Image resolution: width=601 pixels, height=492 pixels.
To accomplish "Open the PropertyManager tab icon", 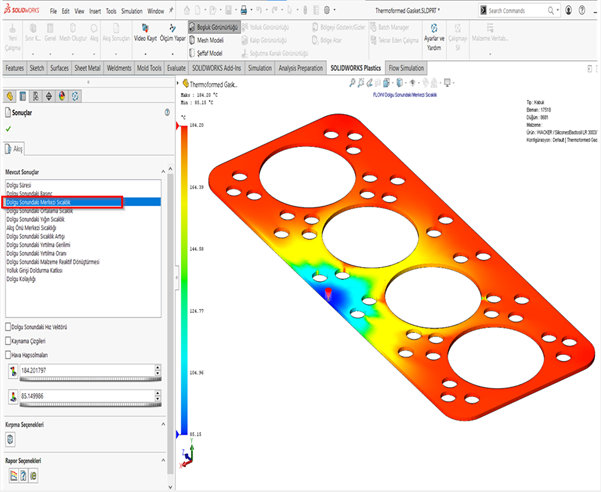I will 23,96.
